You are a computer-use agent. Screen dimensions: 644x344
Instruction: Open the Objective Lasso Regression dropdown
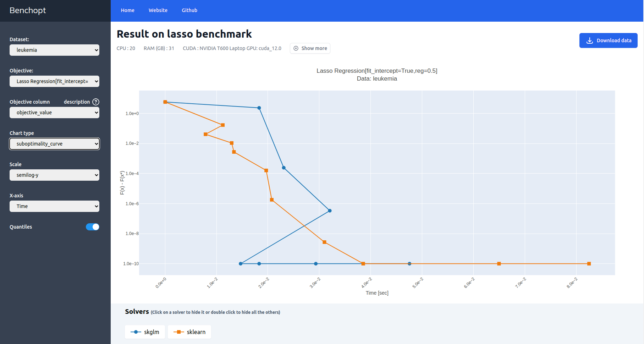(x=54, y=81)
